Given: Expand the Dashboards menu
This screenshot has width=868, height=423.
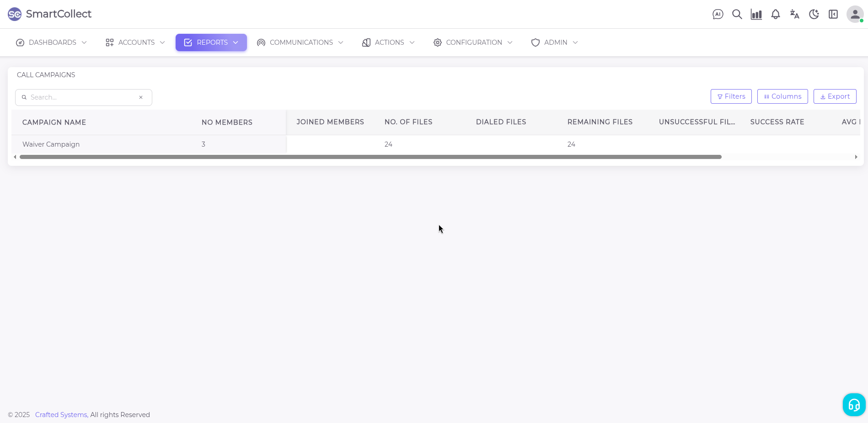Looking at the screenshot, I should click(51, 42).
